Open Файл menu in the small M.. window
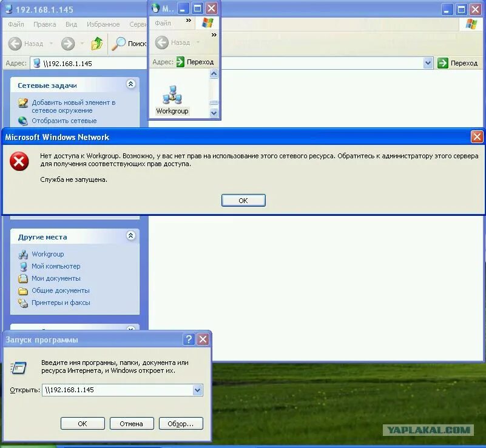The height and width of the screenshot is (448, 486). coord(163,23)
